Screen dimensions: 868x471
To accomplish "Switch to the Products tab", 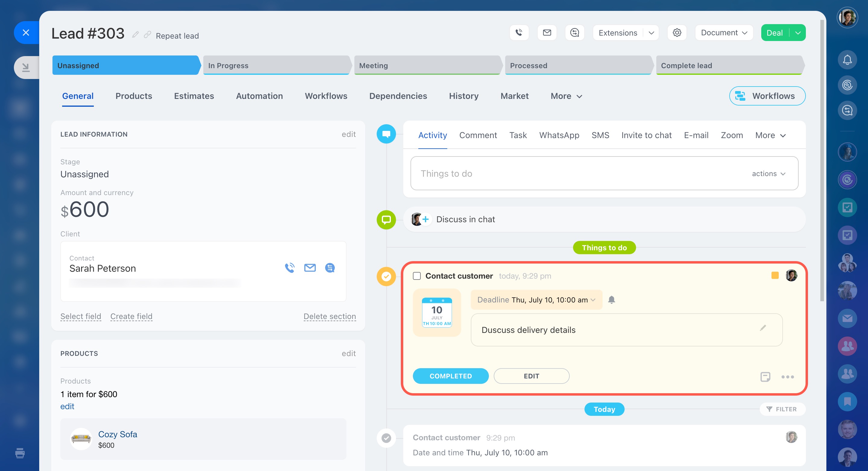I will (x=133, y=96).
